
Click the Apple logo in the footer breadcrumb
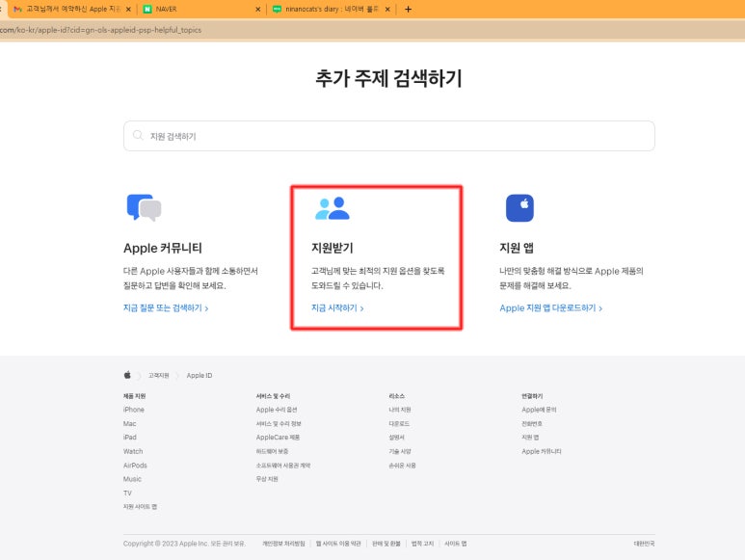(x=127, y=375)
